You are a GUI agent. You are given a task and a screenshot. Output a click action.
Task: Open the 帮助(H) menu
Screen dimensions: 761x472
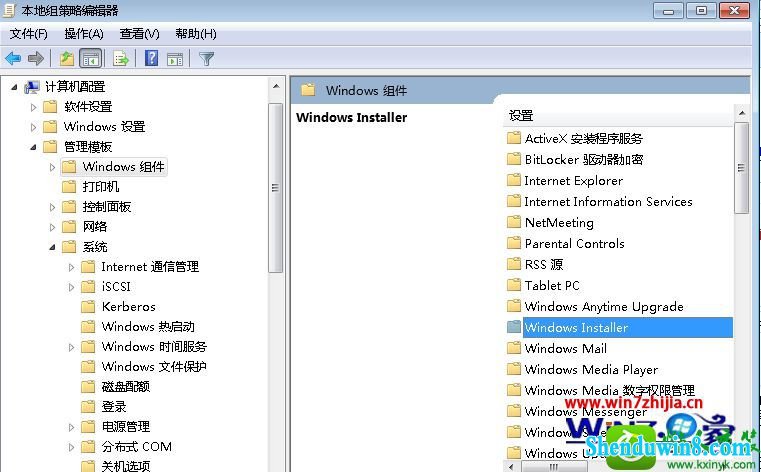(196, 34)
